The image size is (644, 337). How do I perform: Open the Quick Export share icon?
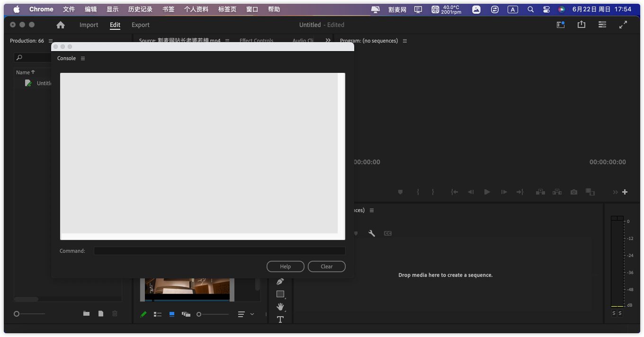tap(581, 25)
